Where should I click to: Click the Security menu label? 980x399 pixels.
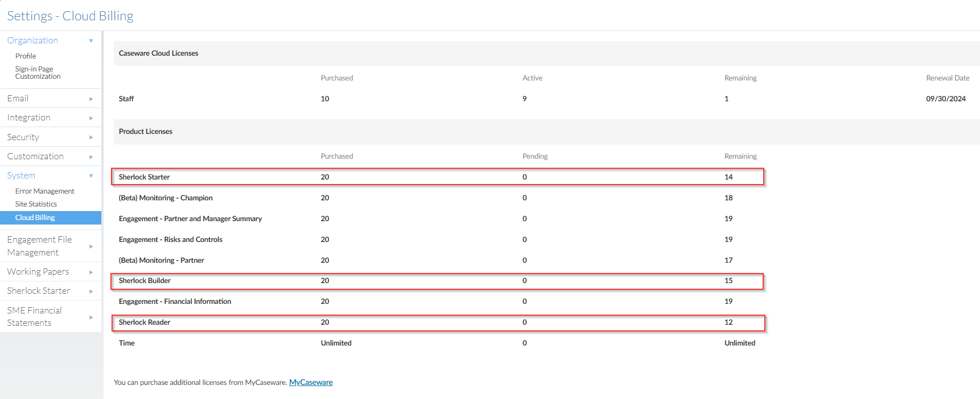click(x=23, y=137)
